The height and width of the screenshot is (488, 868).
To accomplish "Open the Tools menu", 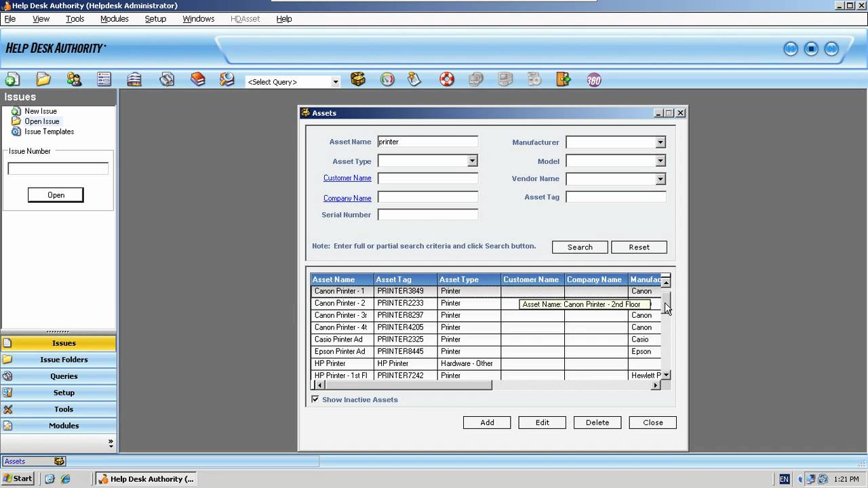I will 75,19.
